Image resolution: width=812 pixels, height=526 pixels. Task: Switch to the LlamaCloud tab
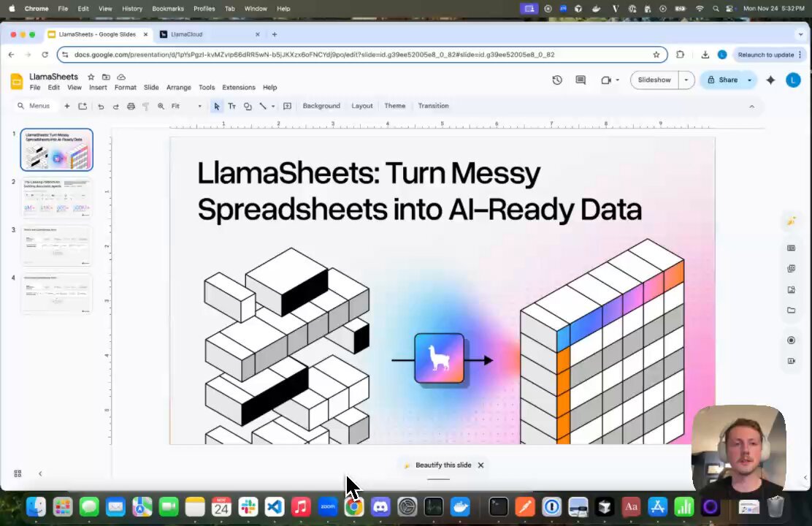210,34
